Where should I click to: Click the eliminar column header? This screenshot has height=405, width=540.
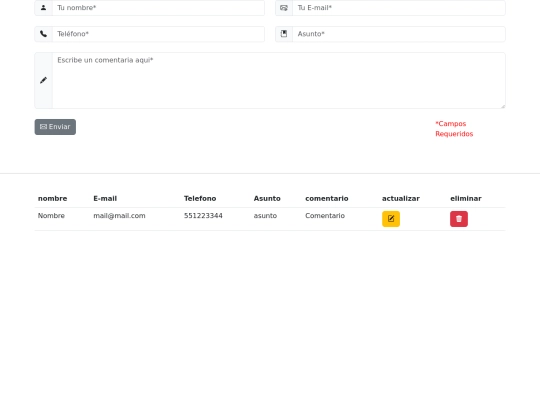click(466, 198)
